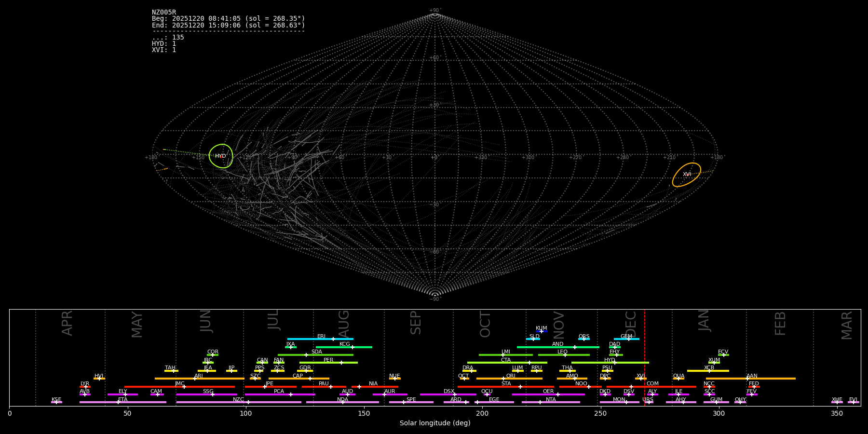Click the PAU shower red bar label

coord(324,384)
